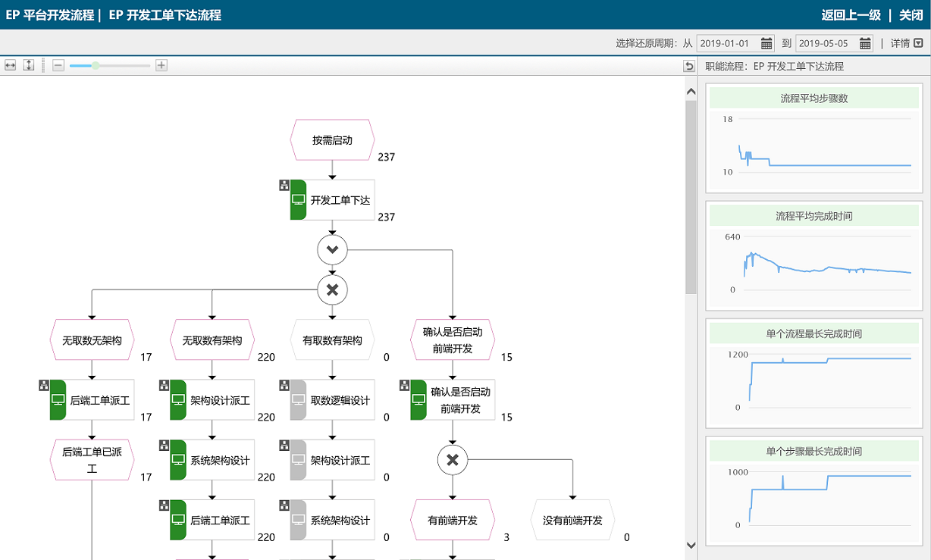Screen dimensions: 931x560
Task: Click the X gateway below 确认是否启动前端开发
Action: 453,459
